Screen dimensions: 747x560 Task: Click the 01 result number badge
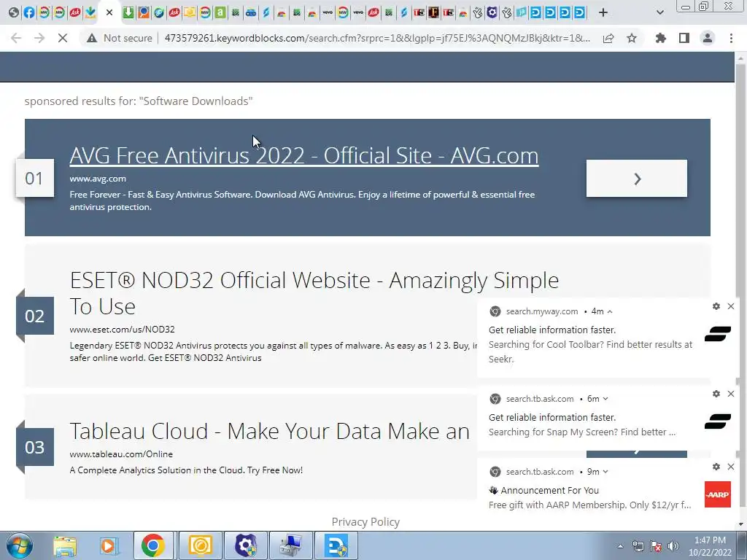[35, 178]
